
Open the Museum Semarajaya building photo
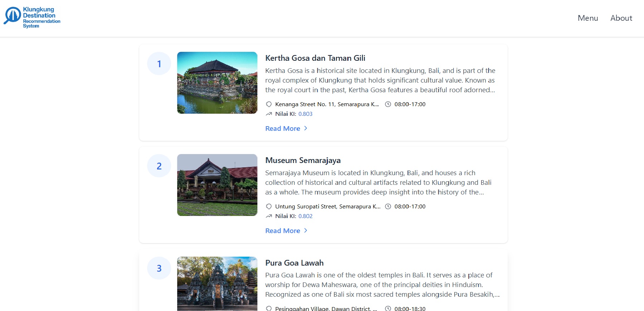point(217,185)
